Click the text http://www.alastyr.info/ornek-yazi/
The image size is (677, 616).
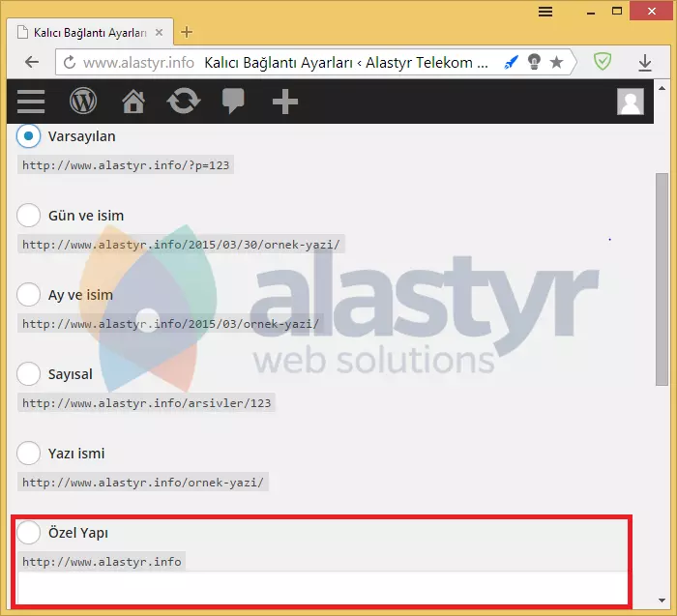[x=143, y=483]
